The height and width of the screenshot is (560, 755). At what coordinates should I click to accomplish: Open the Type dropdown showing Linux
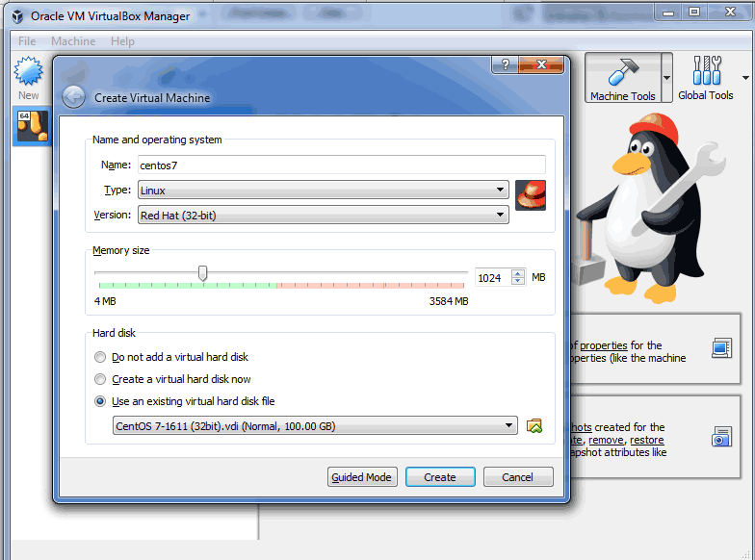[x=324, y=191]
